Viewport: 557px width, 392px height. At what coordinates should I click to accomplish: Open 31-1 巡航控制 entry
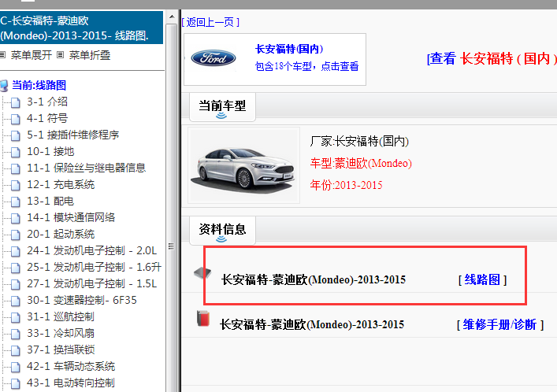61,316
